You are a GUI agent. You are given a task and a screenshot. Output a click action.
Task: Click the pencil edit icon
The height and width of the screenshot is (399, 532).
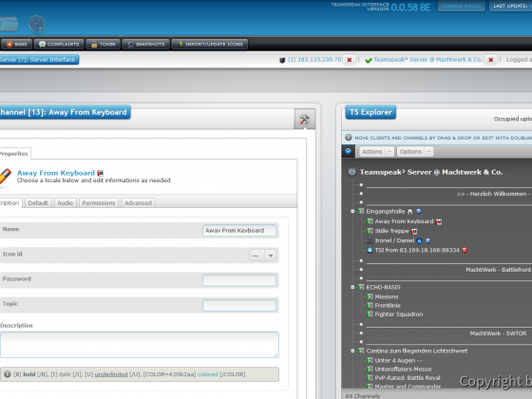click(5, 177)
